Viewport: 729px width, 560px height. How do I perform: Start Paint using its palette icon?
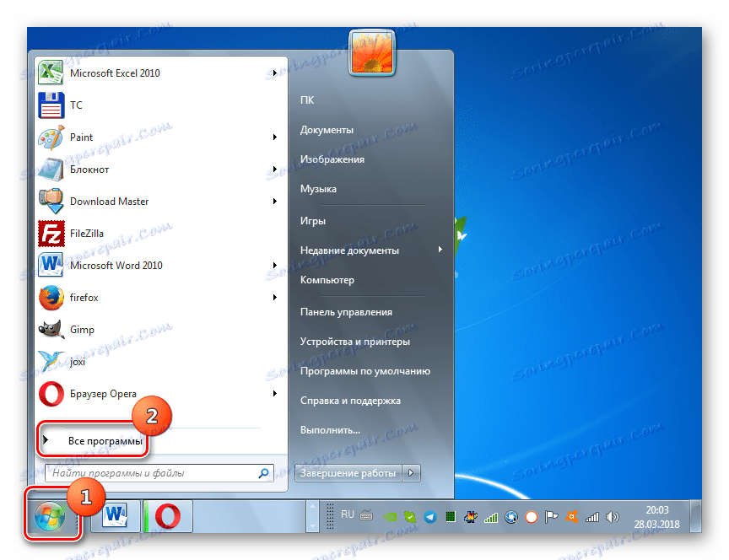(x=51, y=137)
